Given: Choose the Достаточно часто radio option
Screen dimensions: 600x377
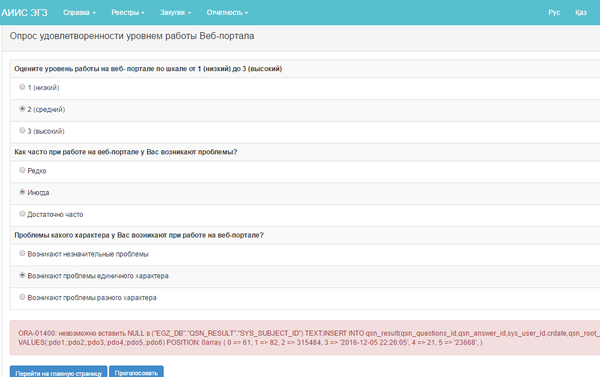Looking at the screenshot, I should (22, 214).
